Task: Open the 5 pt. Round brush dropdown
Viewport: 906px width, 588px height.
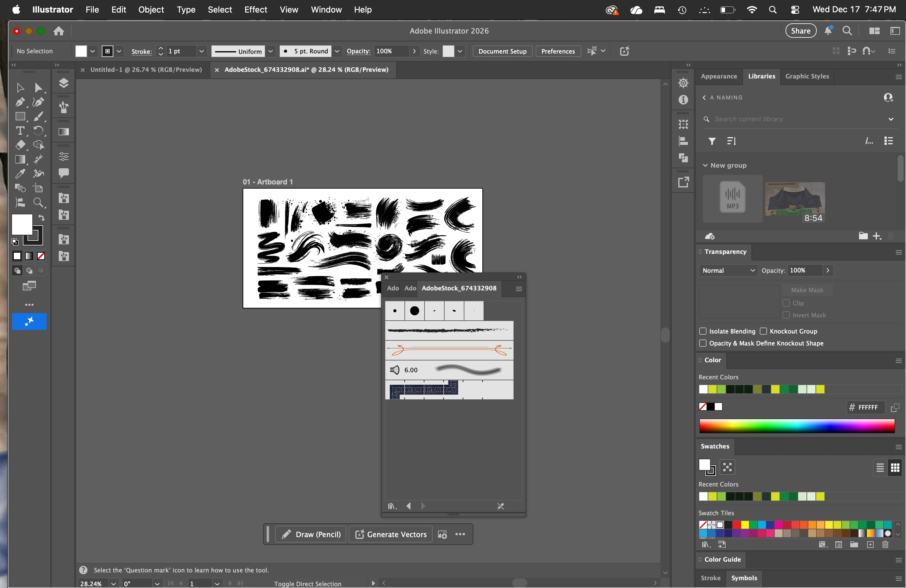Action: coord(337,51)
